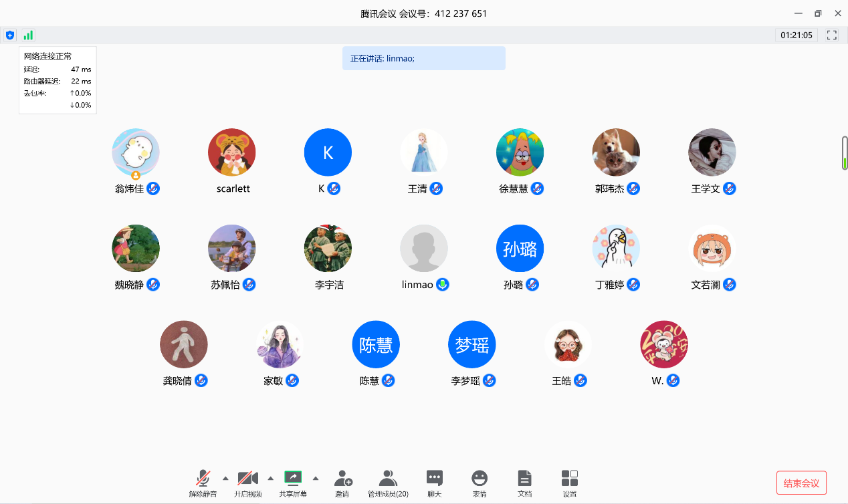Click the 结束会议 (End Meeting) button
Screen dimensions: 848x504
pyautogui.click(x=801, y=483)
